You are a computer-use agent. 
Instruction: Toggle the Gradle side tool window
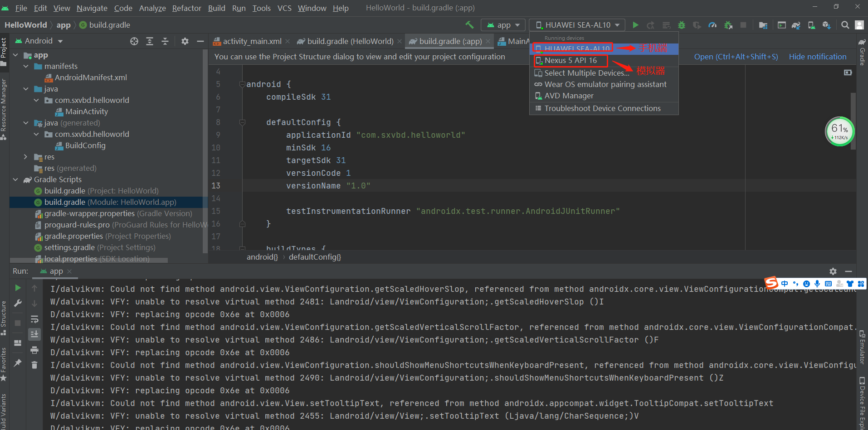(x=862, y=52)
